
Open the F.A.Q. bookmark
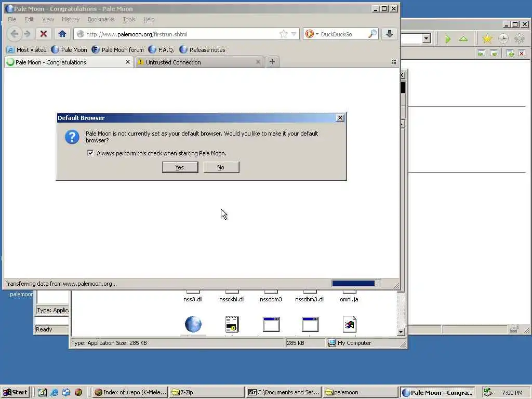coord(162,50)
